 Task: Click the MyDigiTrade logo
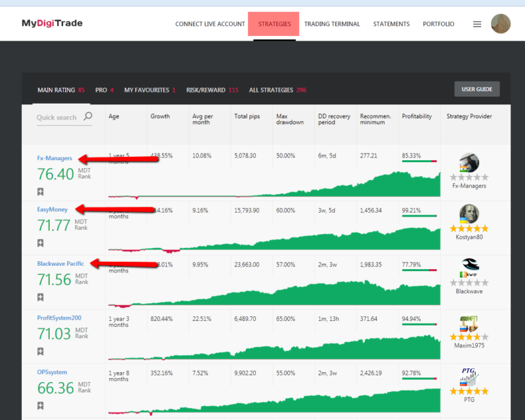pyautogui.click(x=52, y=23)
